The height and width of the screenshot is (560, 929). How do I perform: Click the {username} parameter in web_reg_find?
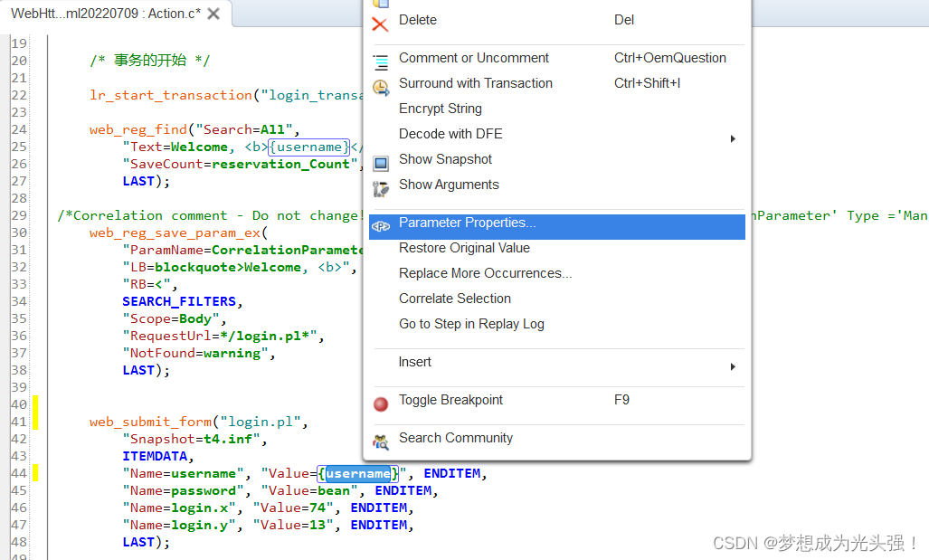[x=308, y=147]
